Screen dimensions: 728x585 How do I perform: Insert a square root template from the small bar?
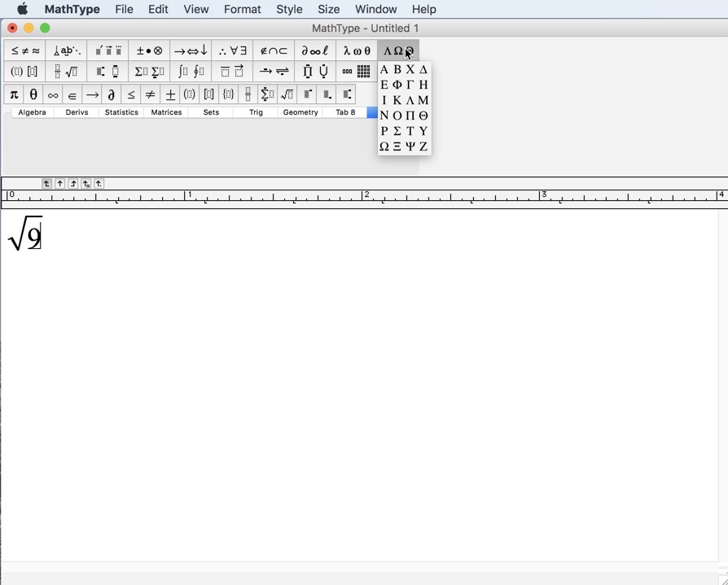point(286,94)
